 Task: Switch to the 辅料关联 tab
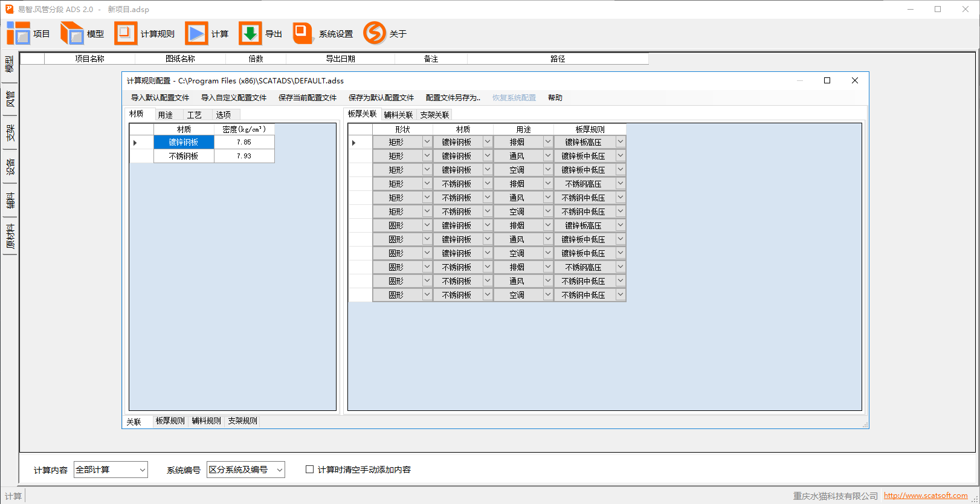pyautogui.click(x=398, y=115)
